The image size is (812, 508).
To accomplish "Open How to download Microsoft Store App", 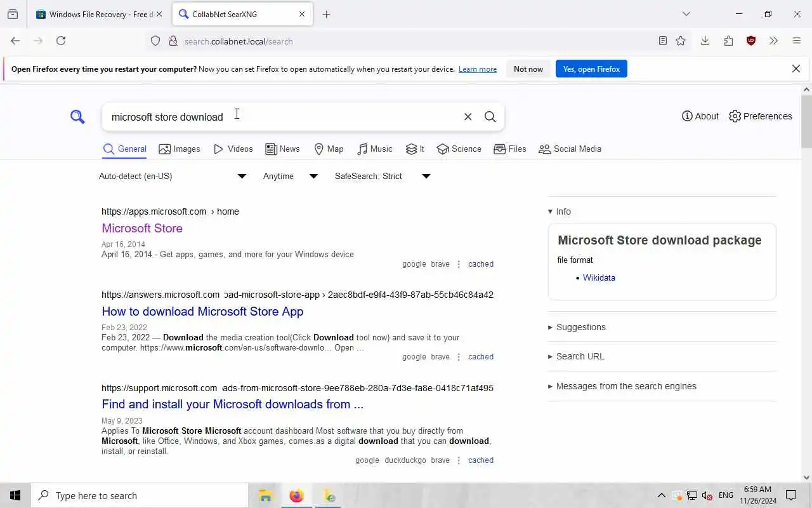I will (x=202, y=311).
